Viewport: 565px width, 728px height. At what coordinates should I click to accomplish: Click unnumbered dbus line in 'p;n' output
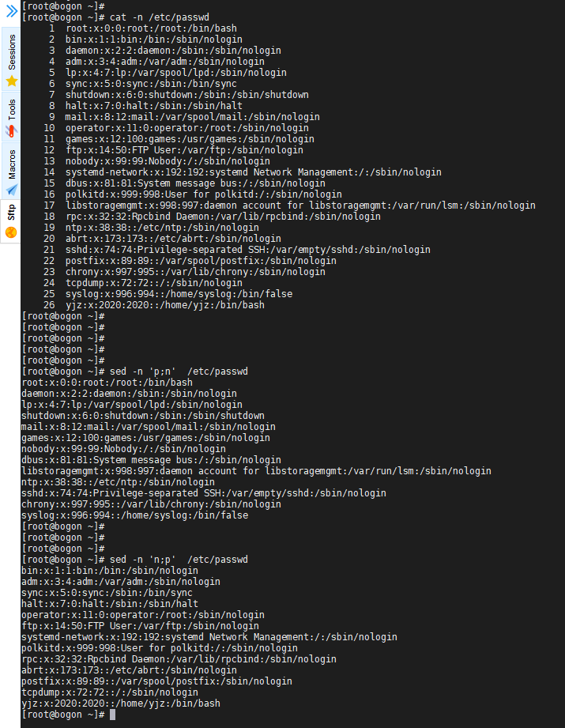coord(152,461)
